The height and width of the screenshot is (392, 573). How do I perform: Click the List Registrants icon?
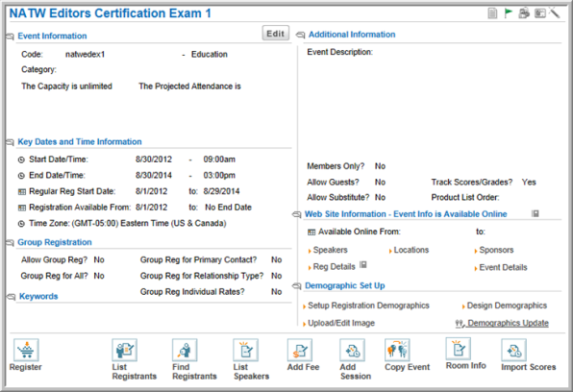[x=125, y=350]
